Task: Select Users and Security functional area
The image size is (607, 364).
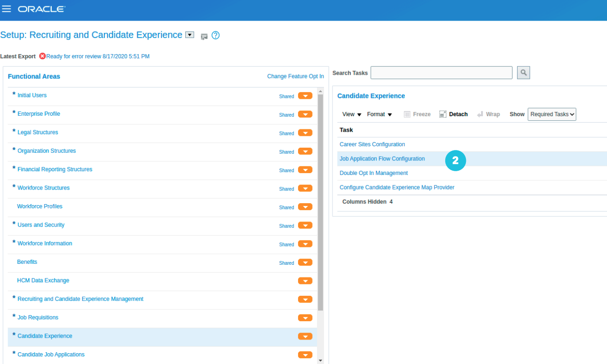Action: tap(41, 225)
